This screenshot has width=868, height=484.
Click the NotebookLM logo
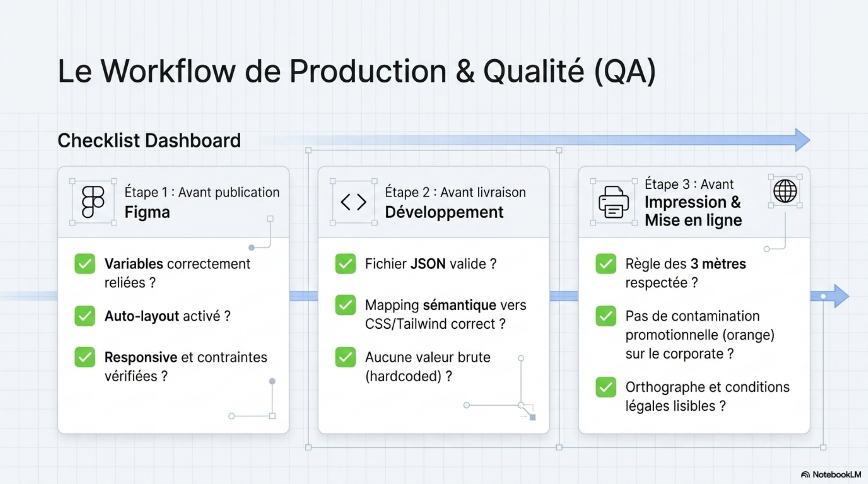coord(831,475)
